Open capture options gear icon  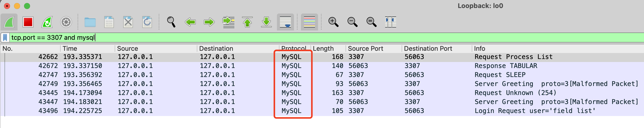click(x=66, y=22)
